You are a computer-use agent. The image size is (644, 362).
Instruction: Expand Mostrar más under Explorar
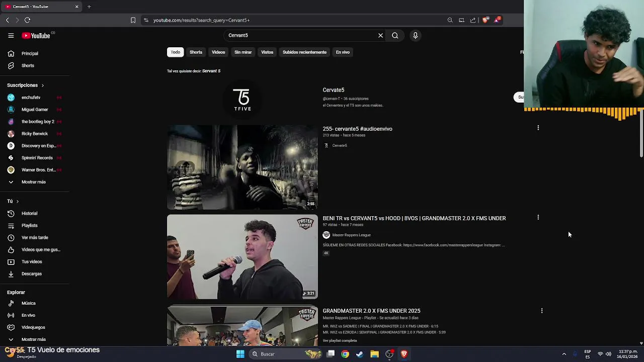(35, 339)
